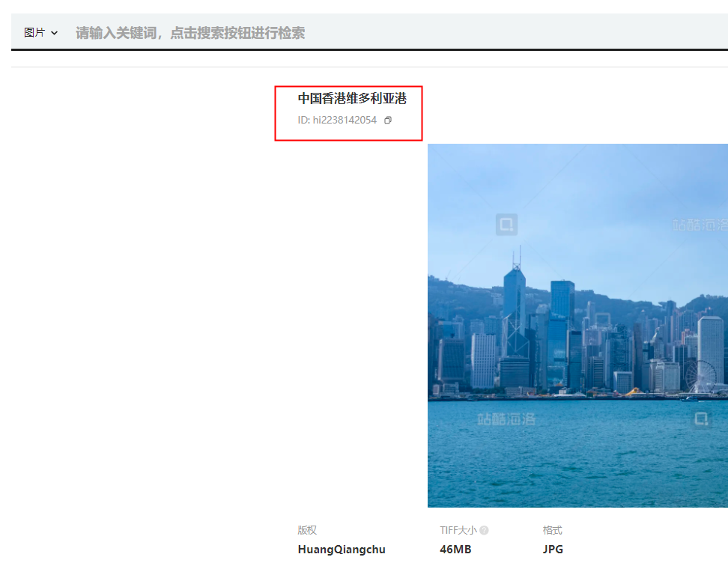Open the TIFF大小 help question icon
728x572 pixels.
pyautogui.click(x=484, y=530)
